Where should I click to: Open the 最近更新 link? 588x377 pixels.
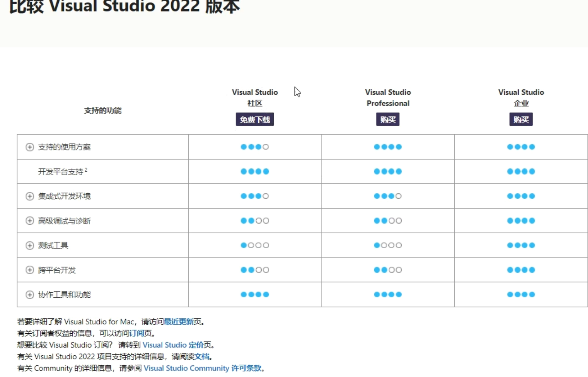pyautogui.click(x=179, y=322)
